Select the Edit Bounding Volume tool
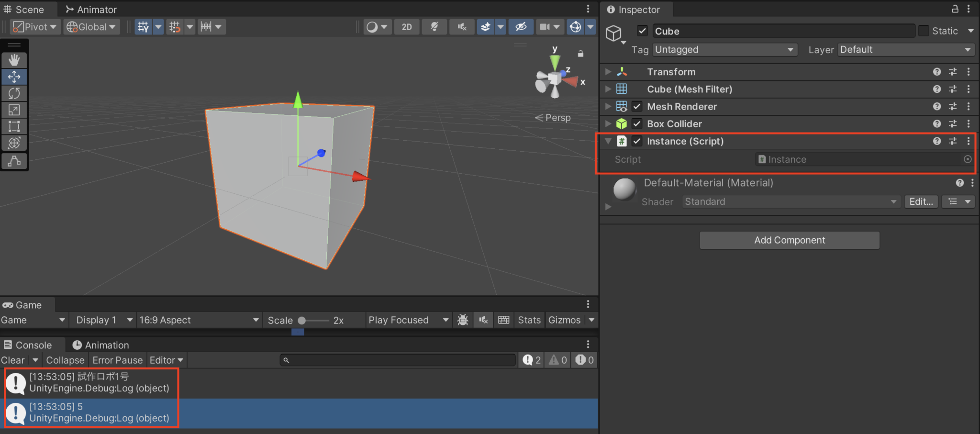This screenshot has width=980, height=434. (14, 161)
